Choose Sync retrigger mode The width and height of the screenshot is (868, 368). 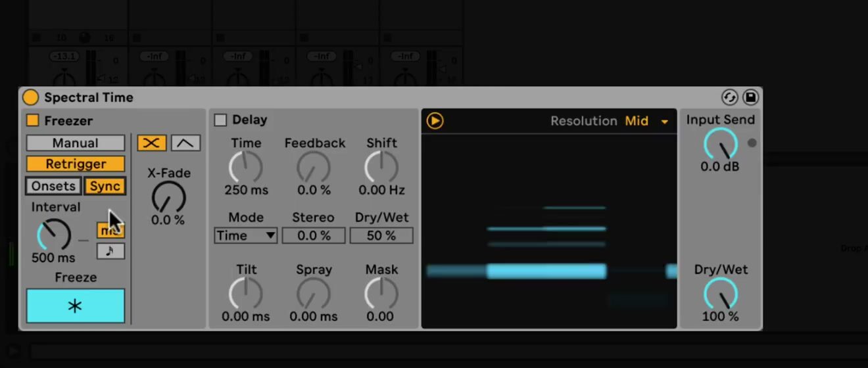coord(105,186)
